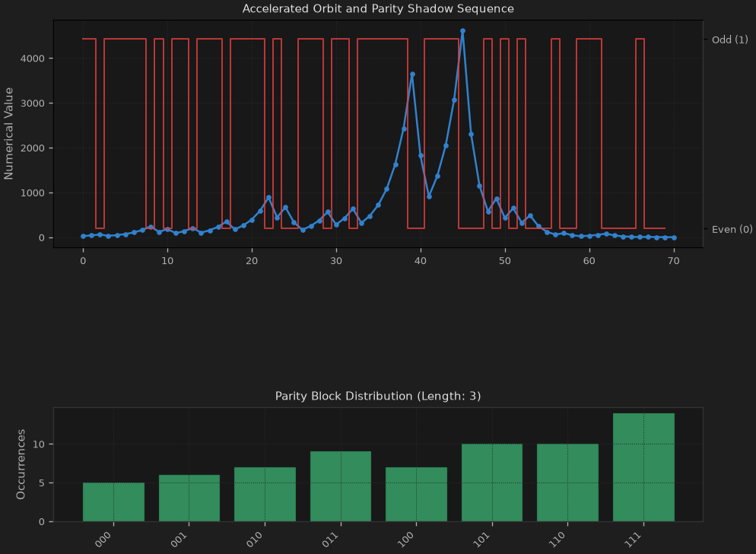The image size is (756, 554).
Task: Click the "111" bar category label
Action: 633,539
